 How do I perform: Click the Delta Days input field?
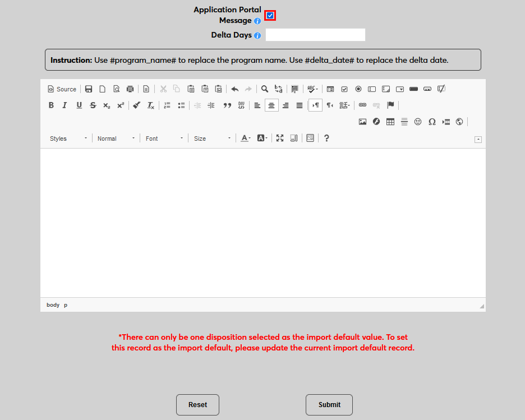[315, 35]
